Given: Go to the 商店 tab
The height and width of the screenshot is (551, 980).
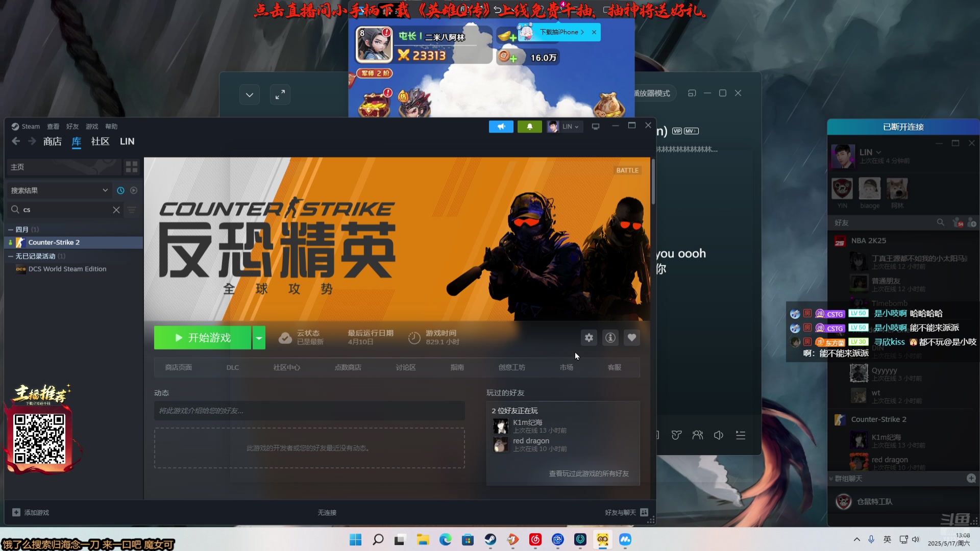Looking at the screenshot, I should pos(52,141).
